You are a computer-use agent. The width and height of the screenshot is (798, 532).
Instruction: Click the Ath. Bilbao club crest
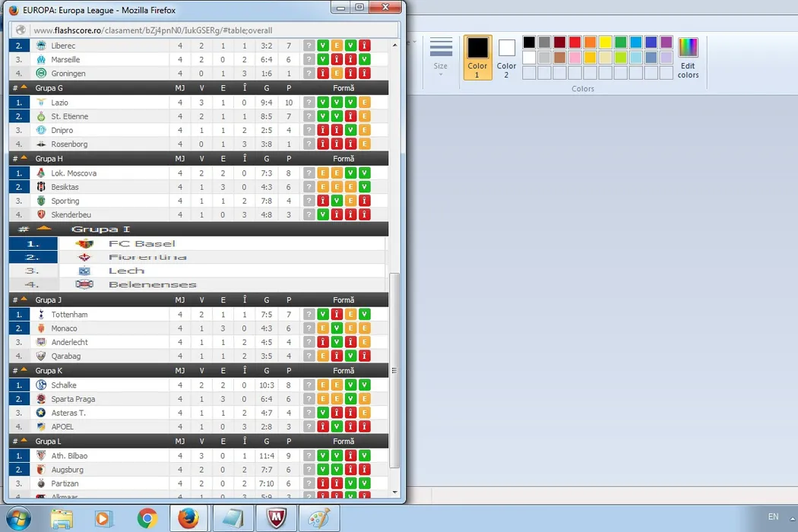click(41, 456)
